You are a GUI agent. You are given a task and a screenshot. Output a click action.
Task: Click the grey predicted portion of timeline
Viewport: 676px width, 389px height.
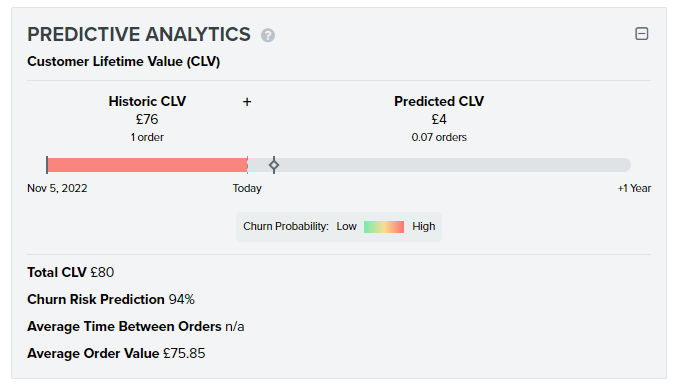coord(439,165)
